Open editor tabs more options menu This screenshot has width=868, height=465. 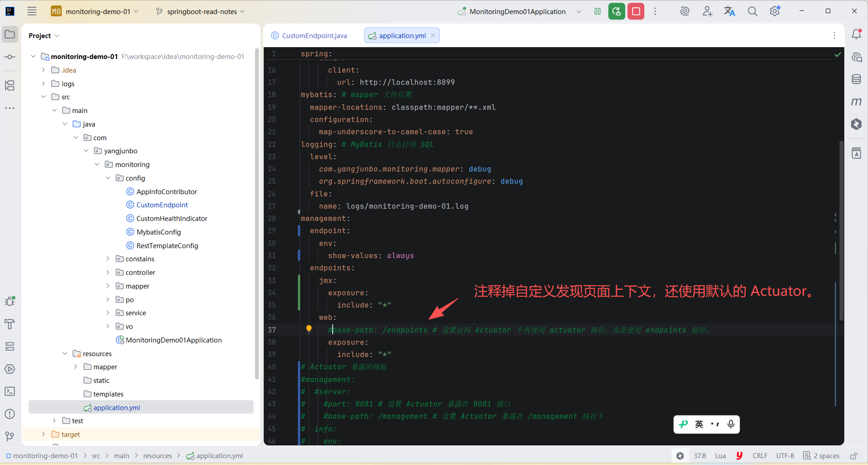click(834, 35)
